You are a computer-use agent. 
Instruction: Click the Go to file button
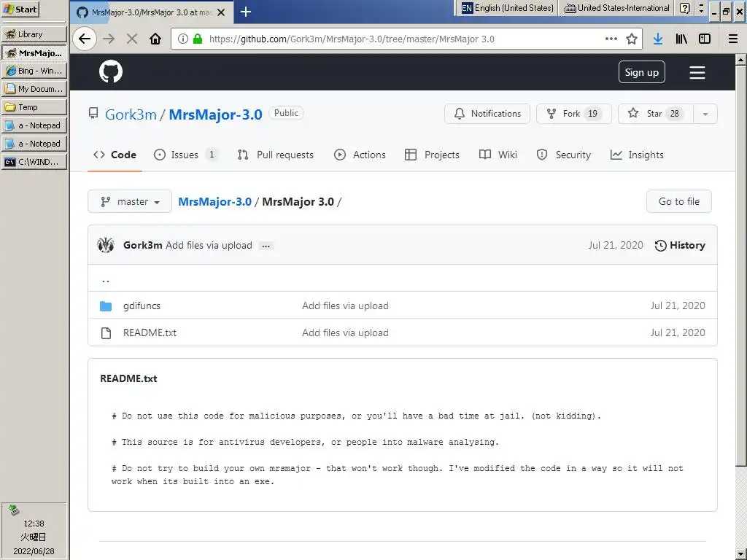coord(679,201)
